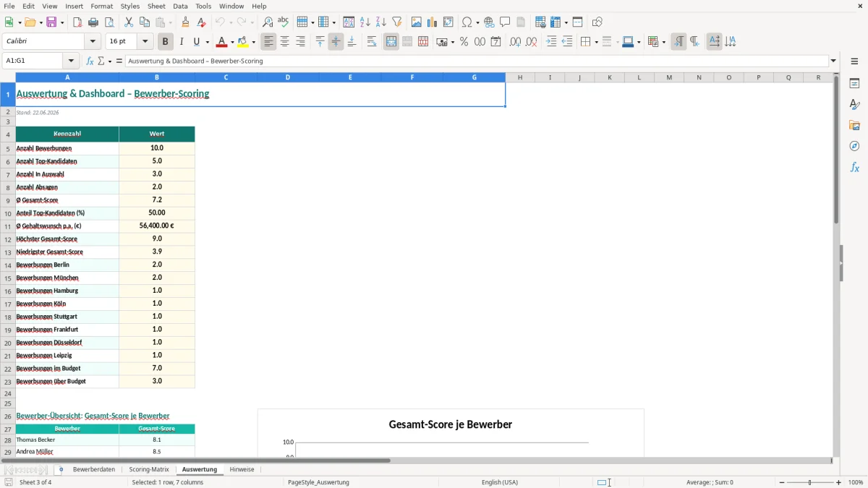Click the Sort Descending icon
Screen dimensions: 868x488
click(381, 22)
